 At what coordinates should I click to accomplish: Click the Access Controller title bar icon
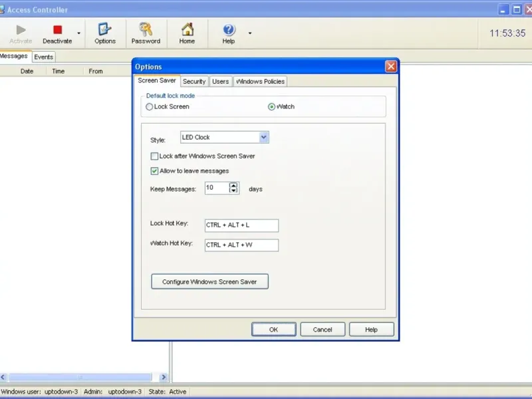tap(2, 9)
